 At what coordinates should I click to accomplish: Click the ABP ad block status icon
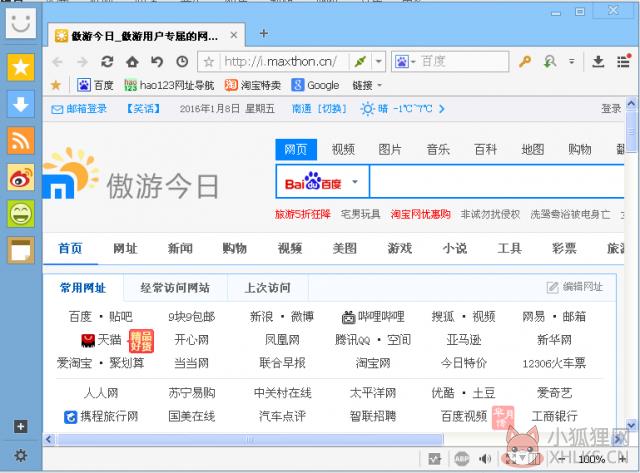click(462, 459)
